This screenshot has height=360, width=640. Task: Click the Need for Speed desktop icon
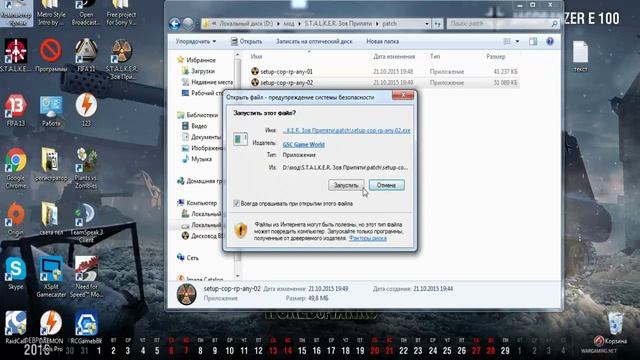[86, 278]
